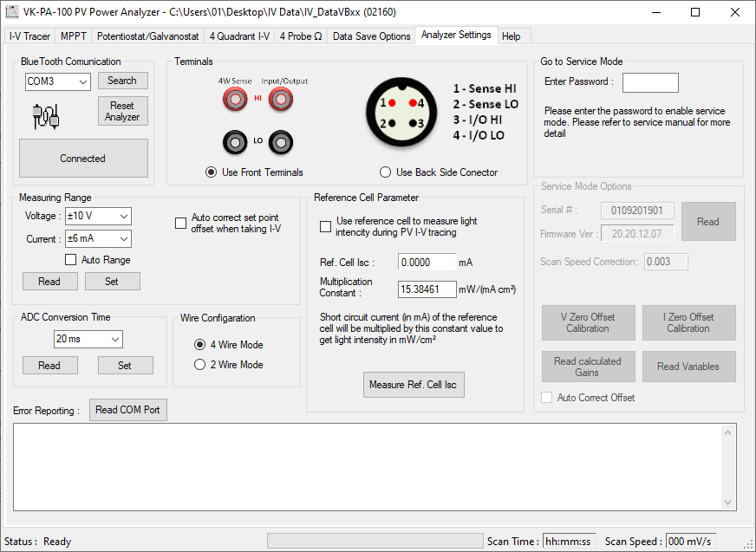Click the Reset Analyzer button
Image resolution: width=756 pixels, height=552 pixels.
pyautogui.click(x=122, y=111)
